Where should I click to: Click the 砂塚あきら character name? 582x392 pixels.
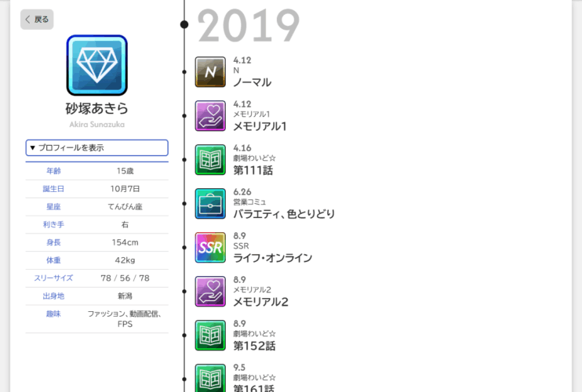pyautogui.click(x=97, y=108)
